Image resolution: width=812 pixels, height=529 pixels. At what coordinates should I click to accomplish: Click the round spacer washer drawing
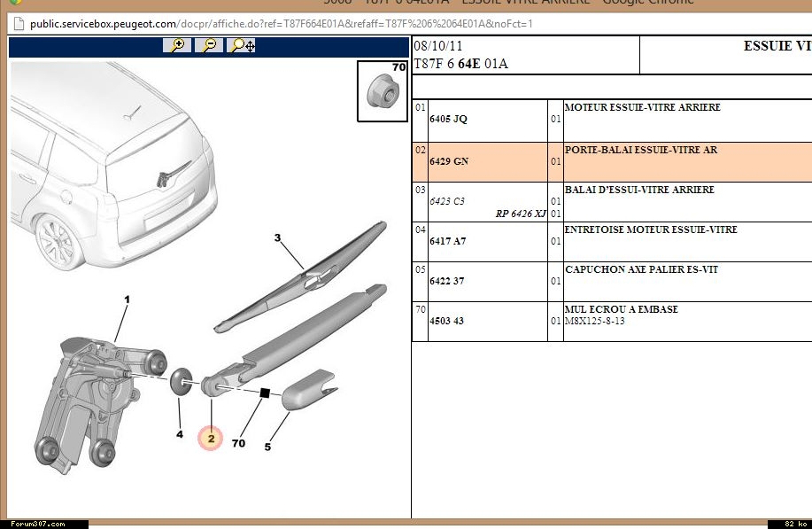(181, 381)
